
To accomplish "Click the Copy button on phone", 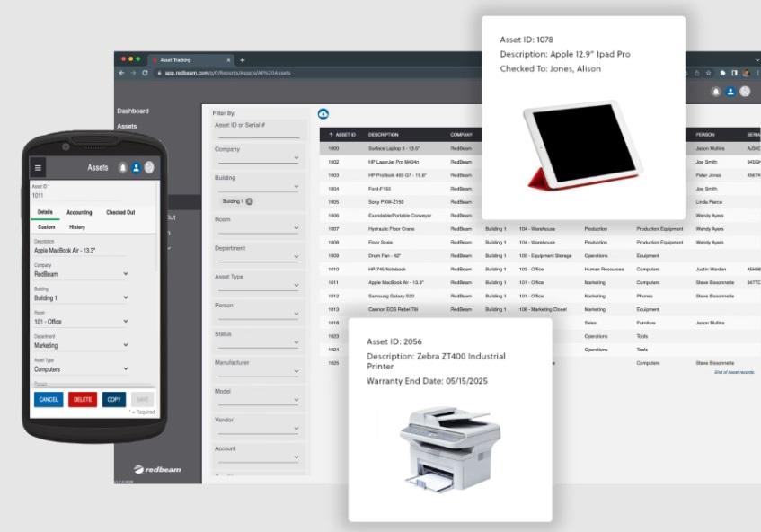I will (114, 400).
